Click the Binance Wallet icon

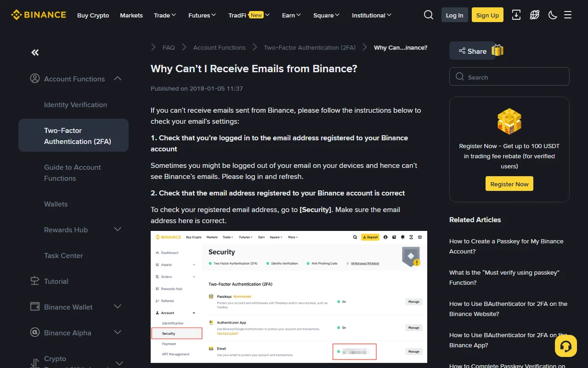tap(34, 307)
